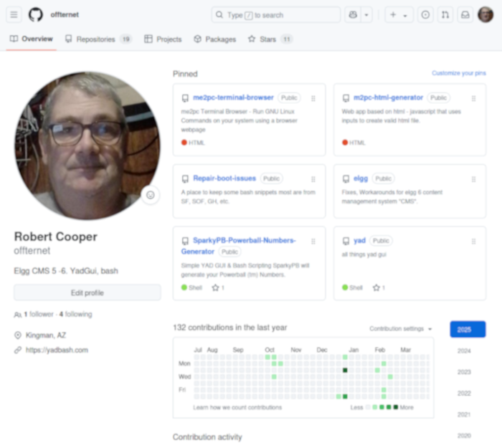This screenshot has width=502, height=448.
Task: Click the GitHub logo icon
Action: 36,14
